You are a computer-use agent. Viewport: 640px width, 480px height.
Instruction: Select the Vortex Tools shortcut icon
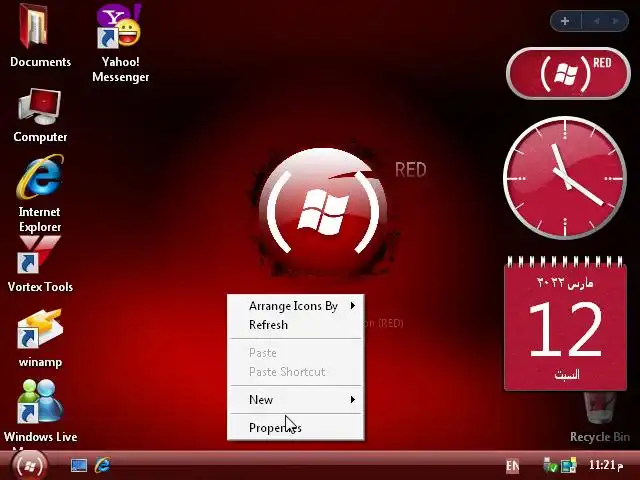click(x=40, y=256)
